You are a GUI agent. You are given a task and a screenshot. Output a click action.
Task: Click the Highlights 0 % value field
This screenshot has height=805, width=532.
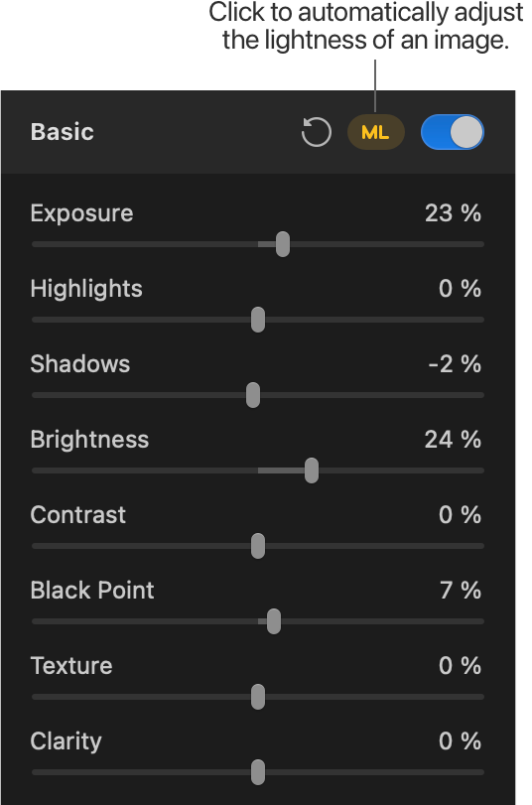click(461, 289)
